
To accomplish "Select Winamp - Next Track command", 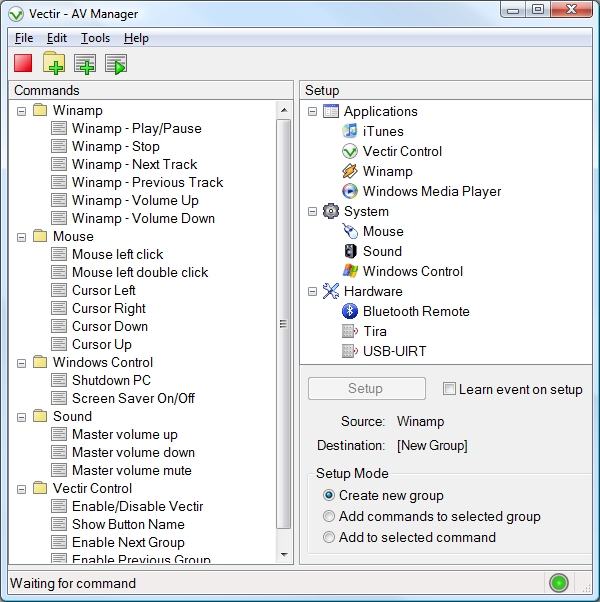I will point(134,164).
